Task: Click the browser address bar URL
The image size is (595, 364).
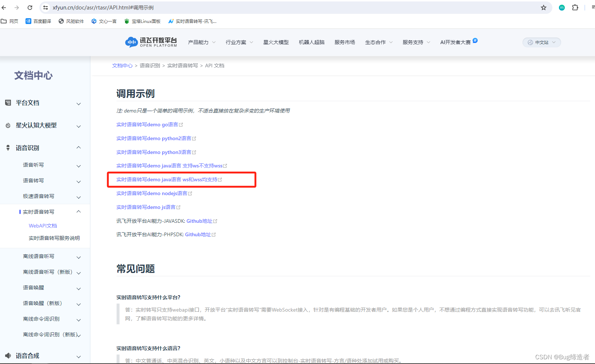Action: click(103, 7)
